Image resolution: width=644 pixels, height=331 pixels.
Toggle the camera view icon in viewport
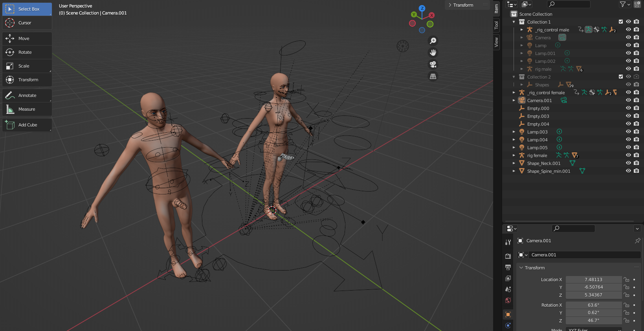tap(433, 64)
